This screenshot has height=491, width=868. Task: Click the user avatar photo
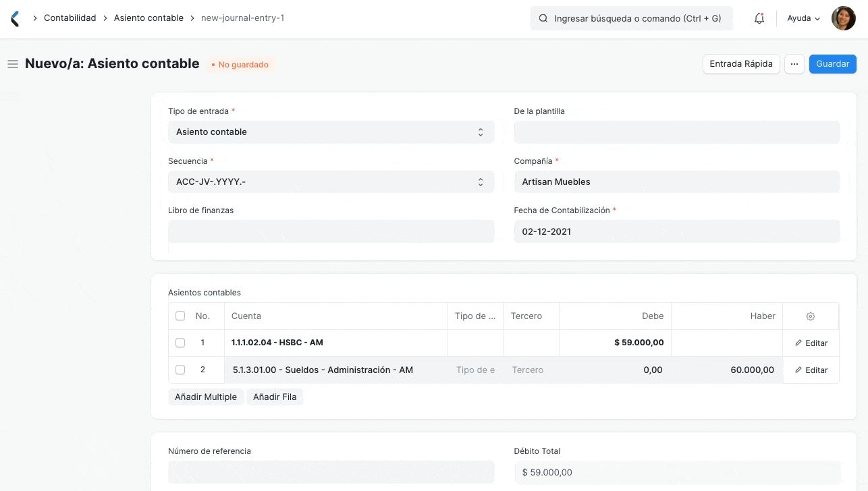click(843, 18)
